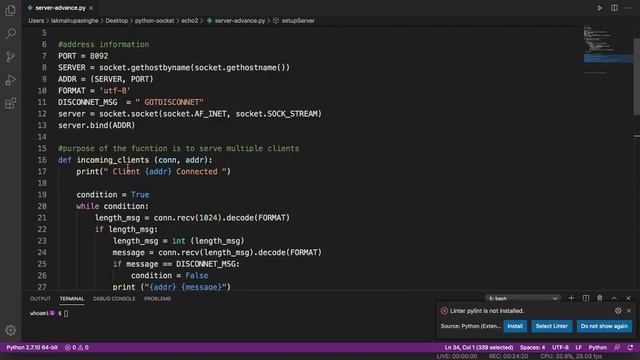The height and width of the screenshot is (360, 640).
Task: Open the echo2 breadcrumb segment
Action: pos(189,21)
